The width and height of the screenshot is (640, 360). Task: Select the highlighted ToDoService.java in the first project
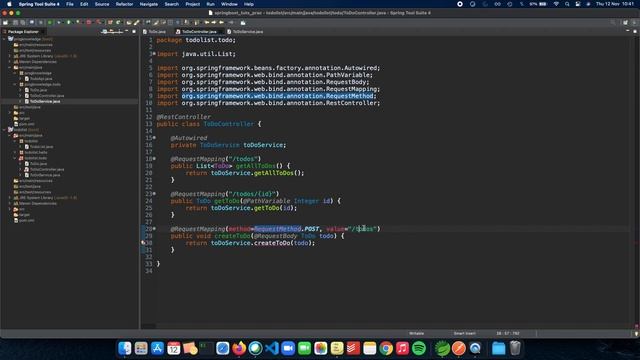click(x=44, y=101)
